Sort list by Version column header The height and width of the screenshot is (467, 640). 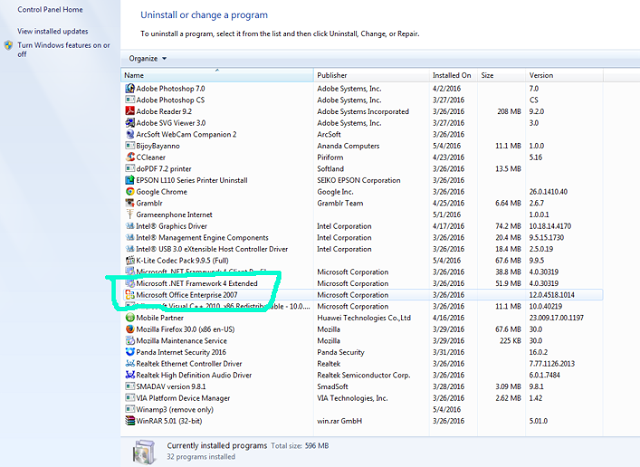564,75
